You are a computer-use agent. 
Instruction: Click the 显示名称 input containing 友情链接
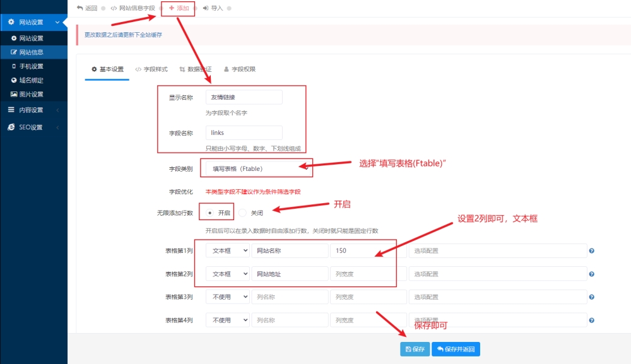(x=244, y=97)
